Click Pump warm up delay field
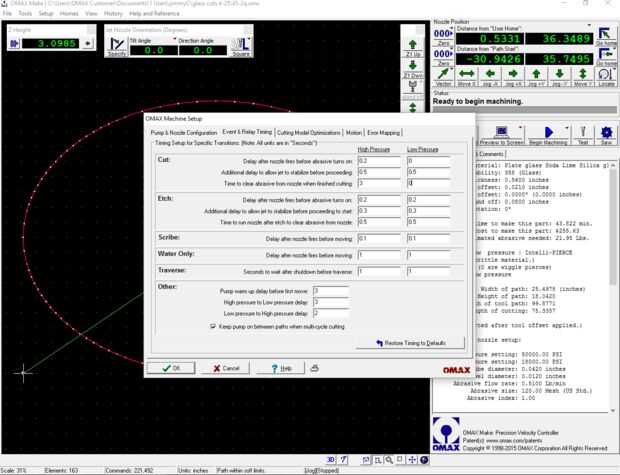The width and height of the screenshot is (620, 475). [331, 291]
